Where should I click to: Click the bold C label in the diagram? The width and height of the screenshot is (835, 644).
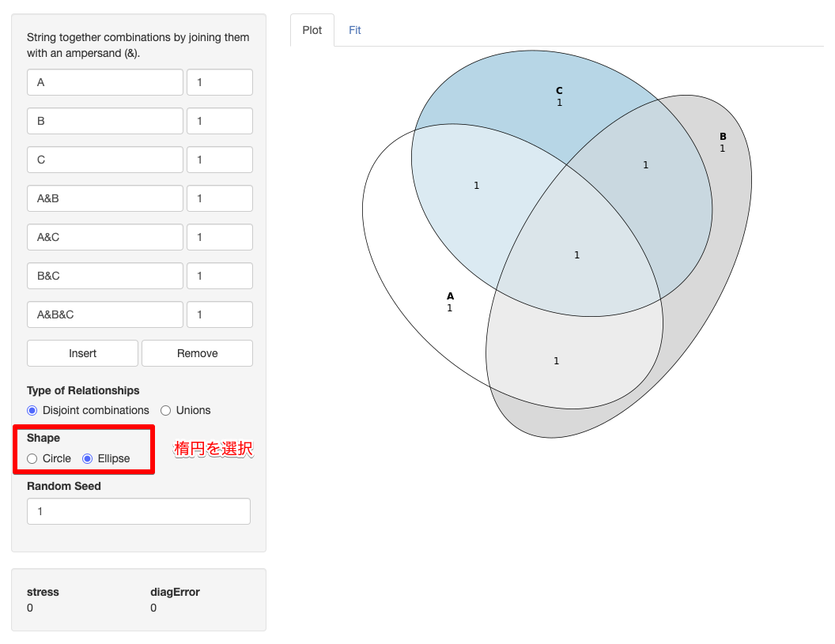[x=559, y=91]
